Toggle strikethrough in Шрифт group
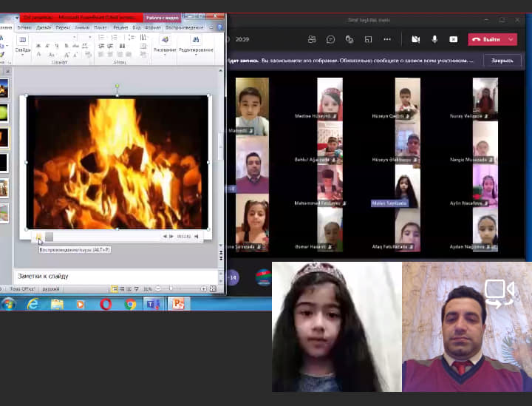Screen dimensions: 532x406 75,46
